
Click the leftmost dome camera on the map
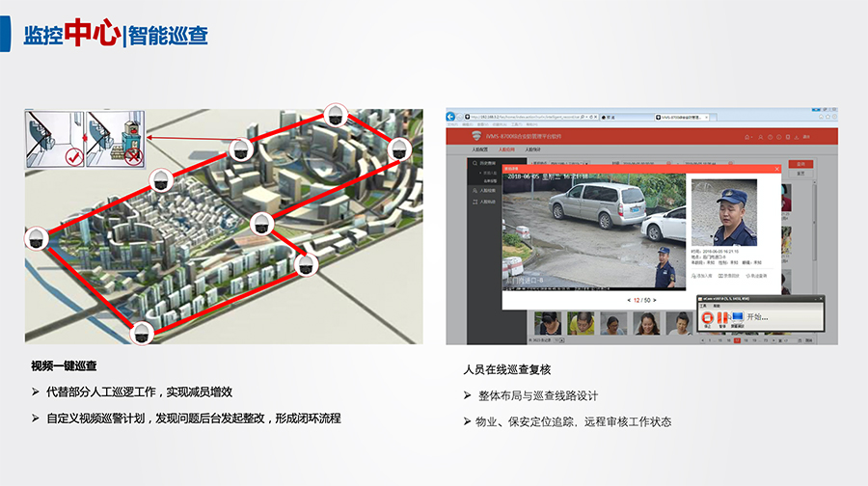[37, 237]
